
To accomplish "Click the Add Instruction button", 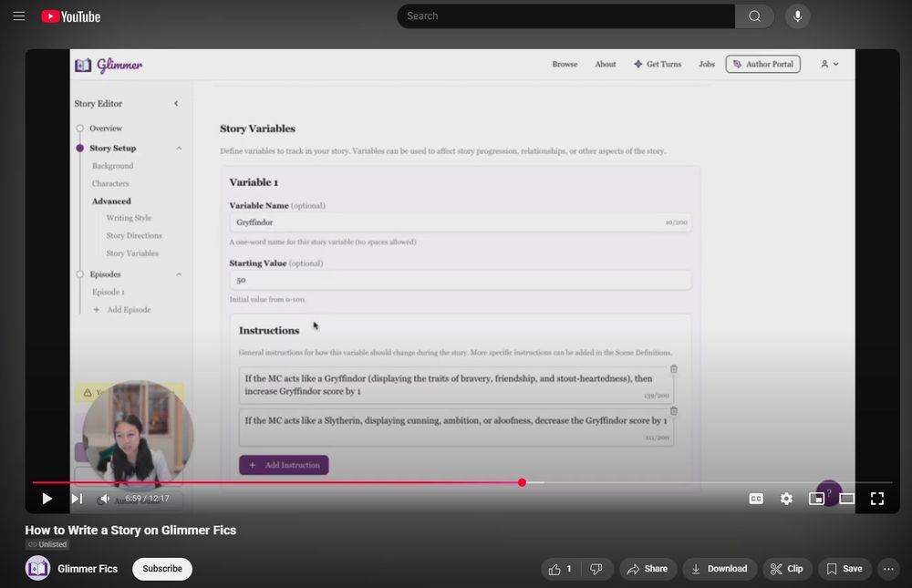I will (284, 465).
